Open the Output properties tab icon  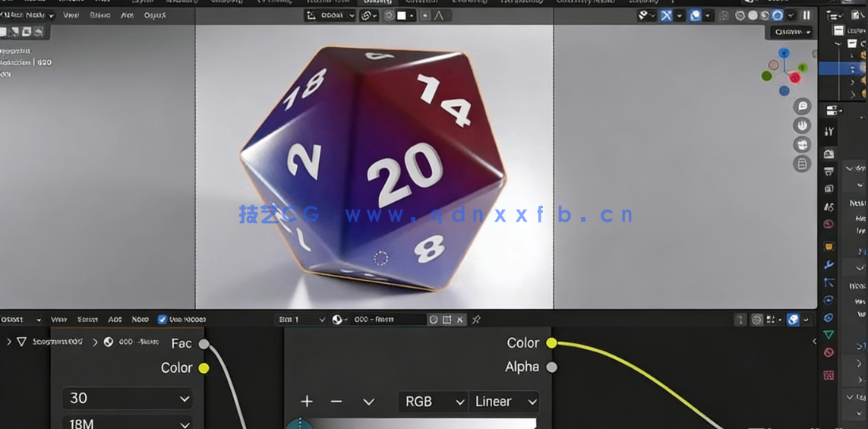[829, 171]
